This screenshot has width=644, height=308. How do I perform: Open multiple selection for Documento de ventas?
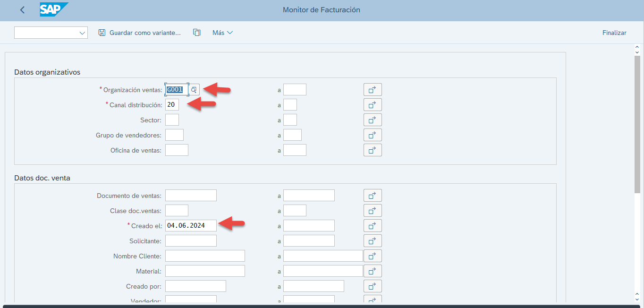pos(373,195)
